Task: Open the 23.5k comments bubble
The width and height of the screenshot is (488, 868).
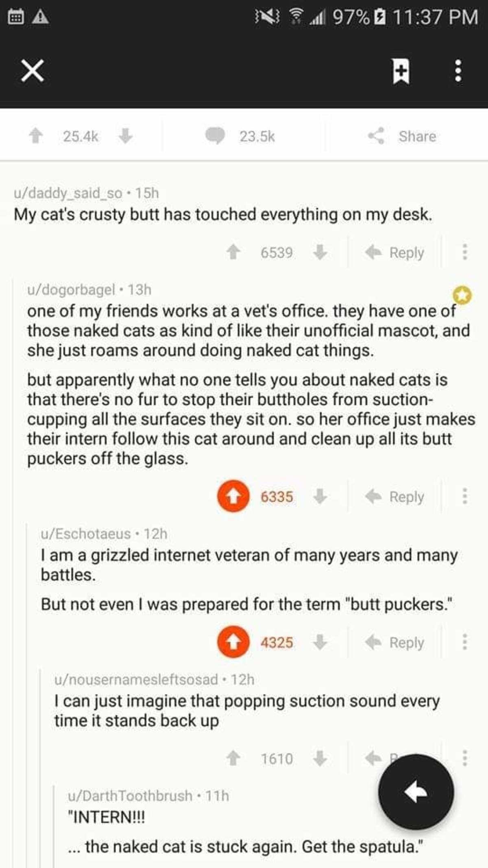Action: tap(215, 136)
